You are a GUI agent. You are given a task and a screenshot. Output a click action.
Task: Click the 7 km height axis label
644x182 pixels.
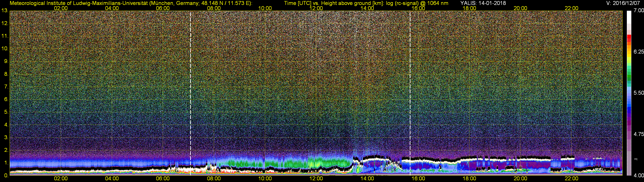coord(6,87)
